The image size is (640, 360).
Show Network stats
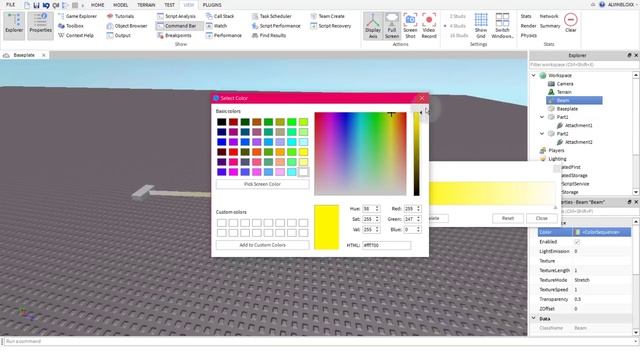click(549, 16)
